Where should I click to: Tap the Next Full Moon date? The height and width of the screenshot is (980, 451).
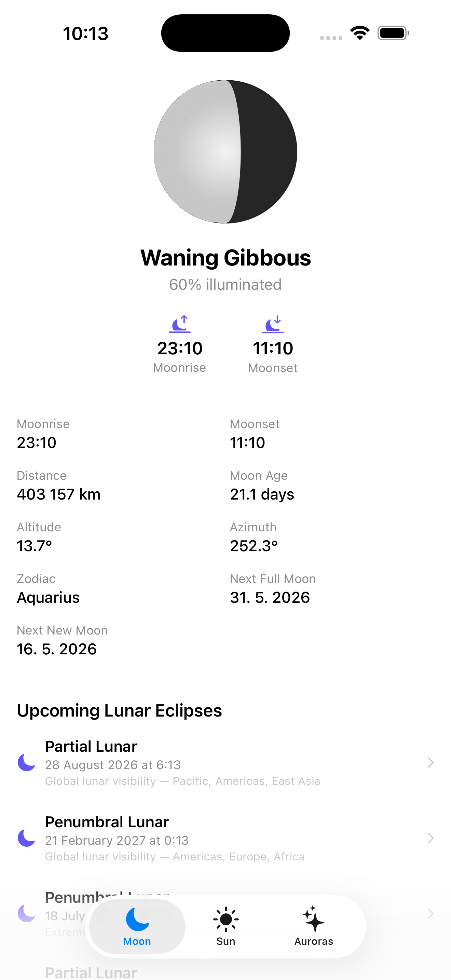click(270, 597)
